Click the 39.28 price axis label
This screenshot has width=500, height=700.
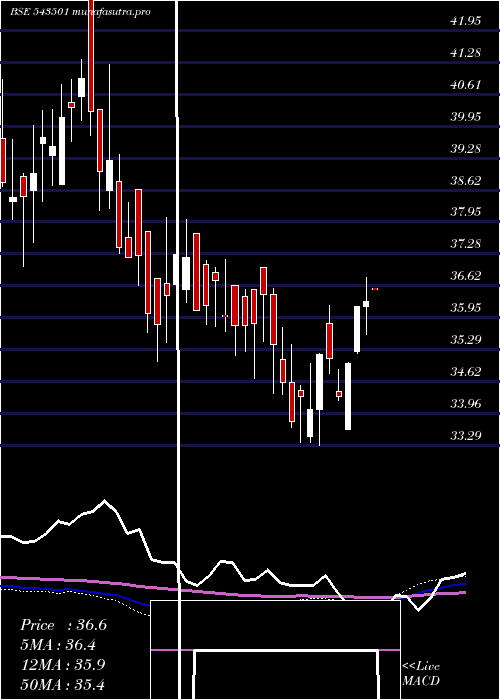tap(466, 148)
